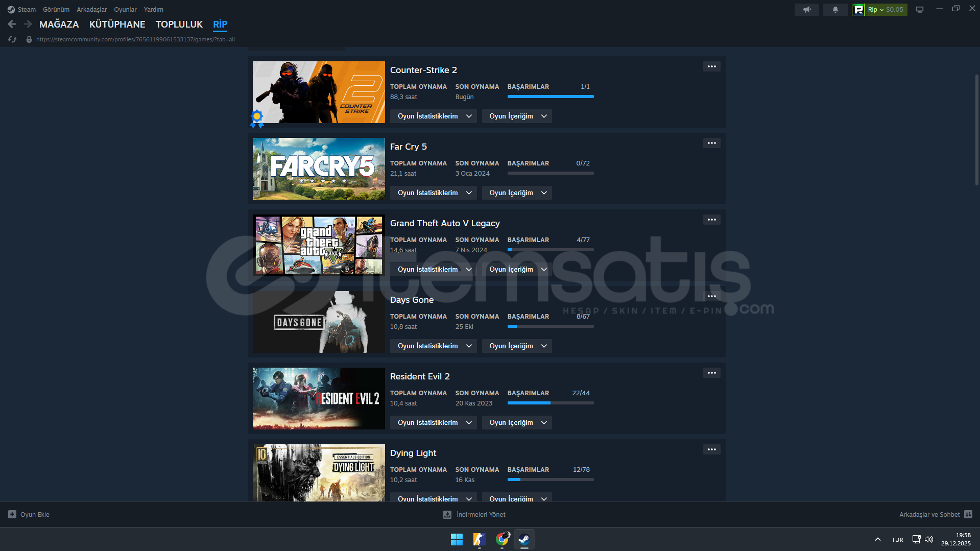Click the Oyun Ekle button

[x=29, y=514]
